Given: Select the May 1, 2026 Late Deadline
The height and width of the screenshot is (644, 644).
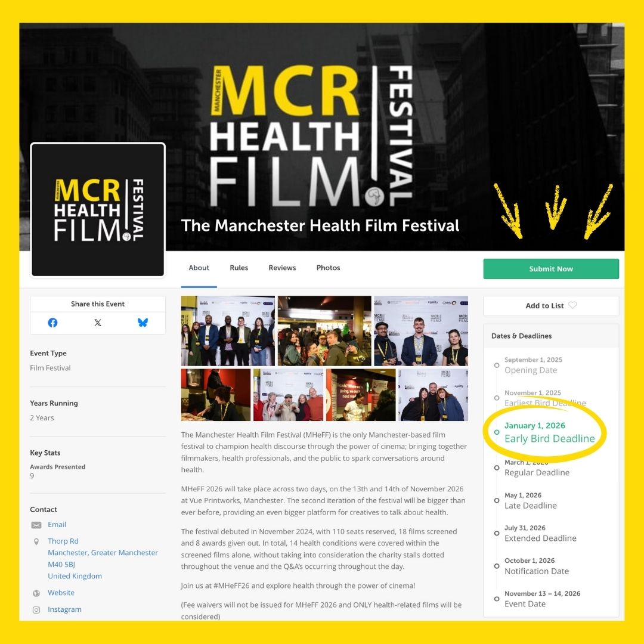Looking at the screenshot, I should pos(530,501).
